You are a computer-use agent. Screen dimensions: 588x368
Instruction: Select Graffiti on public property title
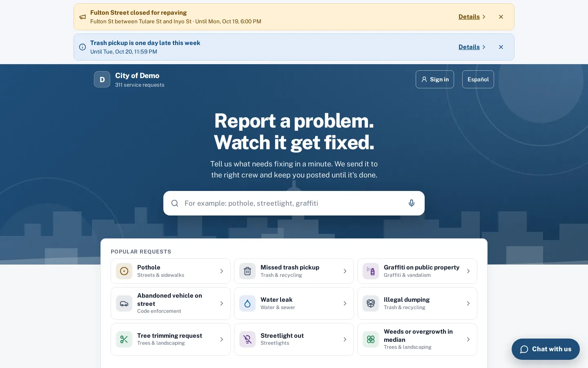pyautogui.click(x=421, y=267)
